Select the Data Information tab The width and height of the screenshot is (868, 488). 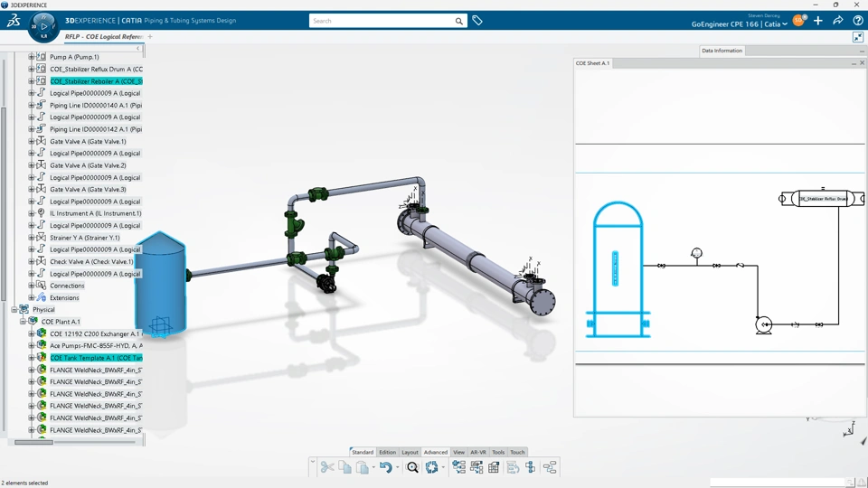point(722,51)
